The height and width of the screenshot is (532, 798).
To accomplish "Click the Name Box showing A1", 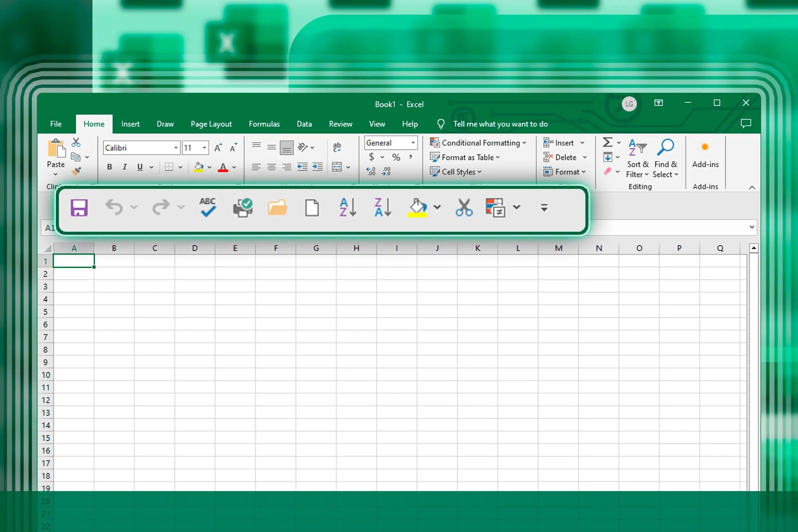I will tap(50, 228).
